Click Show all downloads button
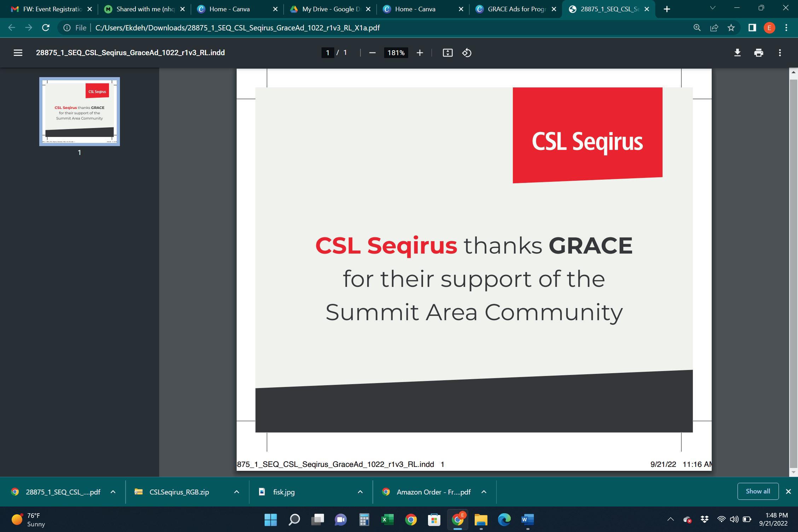The image size is (798, 532). tap(758, 491)
